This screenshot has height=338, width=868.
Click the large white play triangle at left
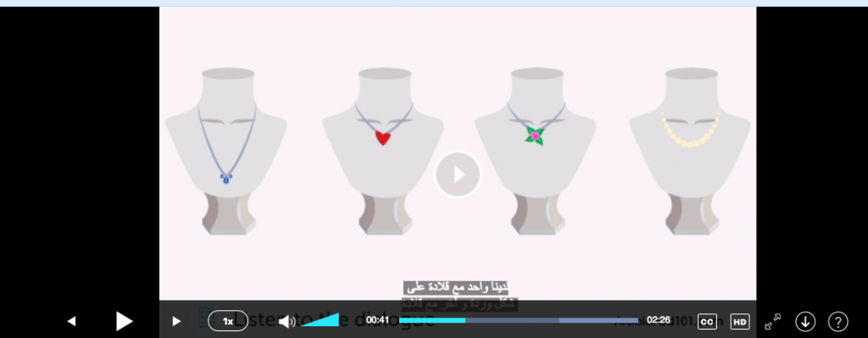pos(124,321)
